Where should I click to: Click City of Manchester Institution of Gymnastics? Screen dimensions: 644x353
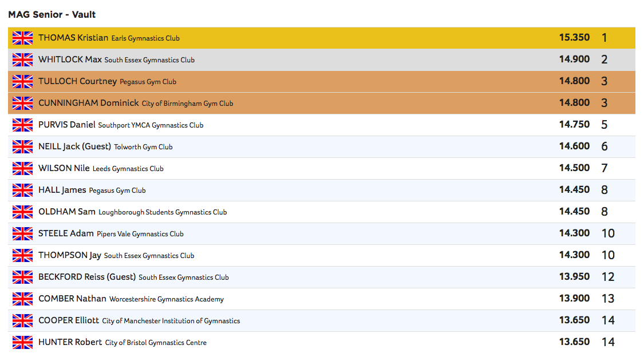(x=171, y=321)
